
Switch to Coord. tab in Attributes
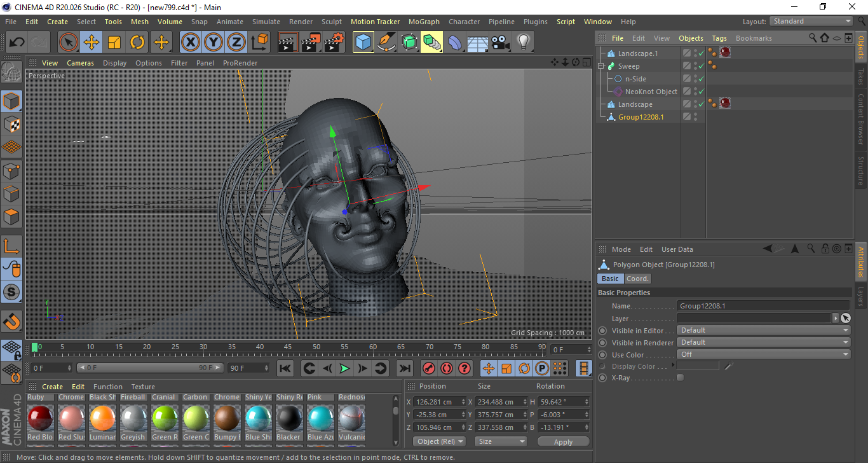pos(637,279)
